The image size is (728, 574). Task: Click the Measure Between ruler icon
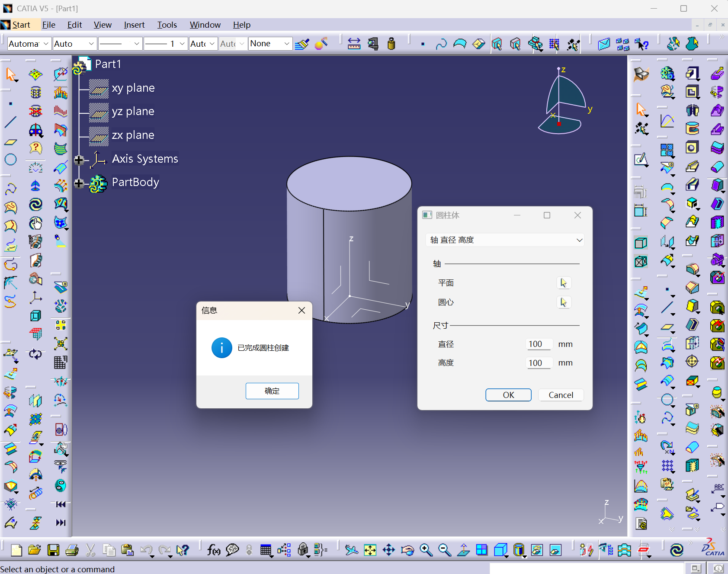(x=354, y=44)
